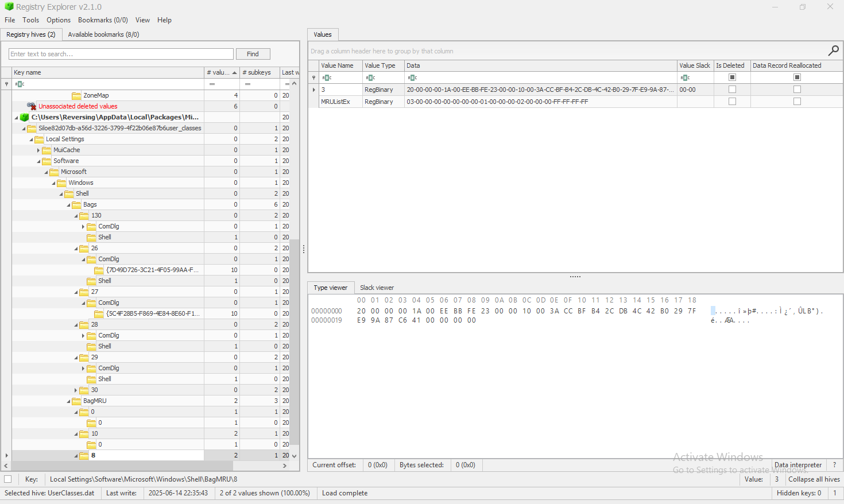Open the File menu
The image size is (844, 504).
click(10, 20)
